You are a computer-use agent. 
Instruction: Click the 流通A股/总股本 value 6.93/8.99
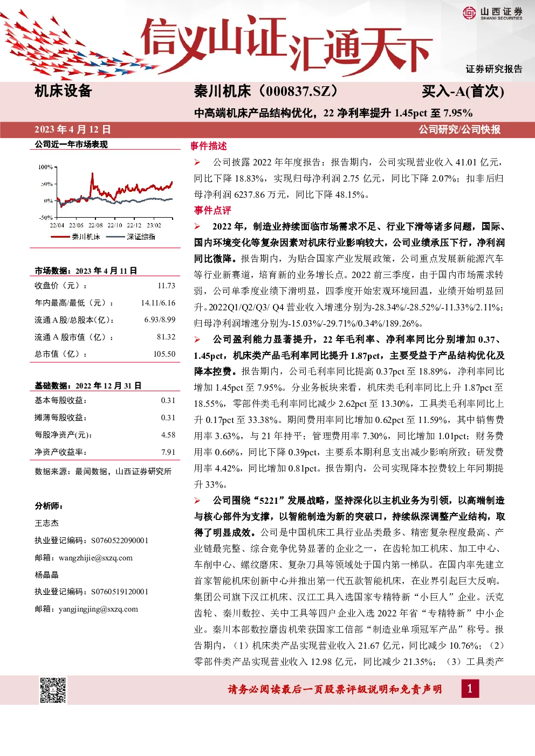click(x=160, y=320)
